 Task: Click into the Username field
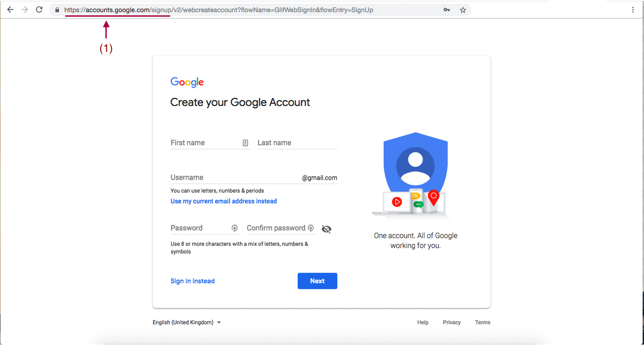235,177
